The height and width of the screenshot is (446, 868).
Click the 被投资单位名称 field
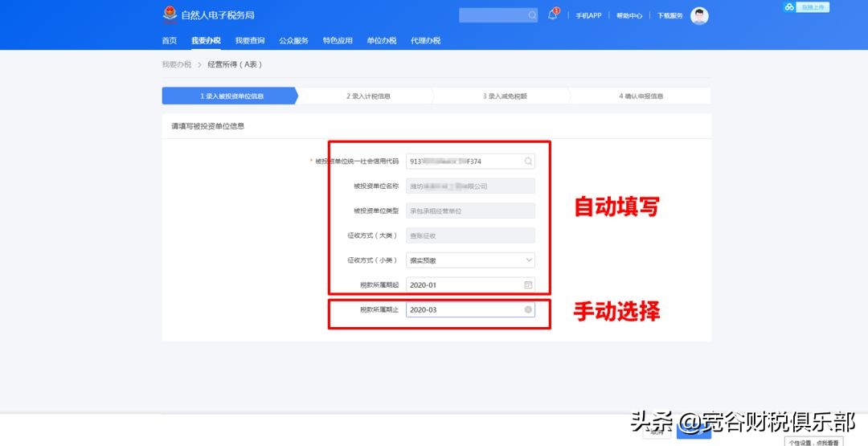(470, 186)
